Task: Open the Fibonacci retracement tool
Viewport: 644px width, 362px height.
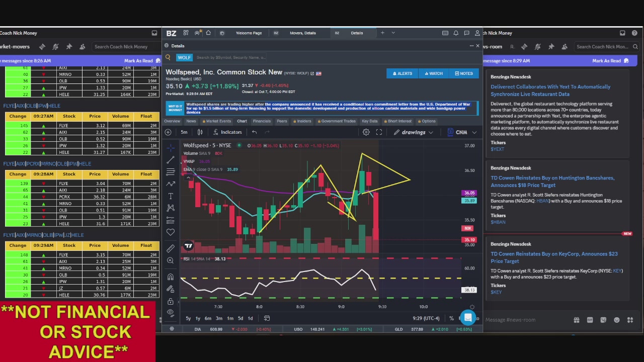Action: [171, 172]
